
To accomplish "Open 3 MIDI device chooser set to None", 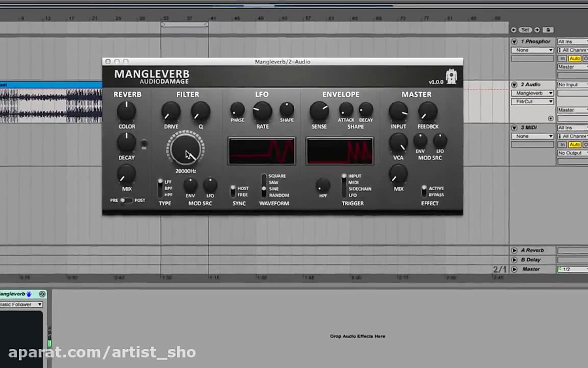I will [x=532, y=136].
